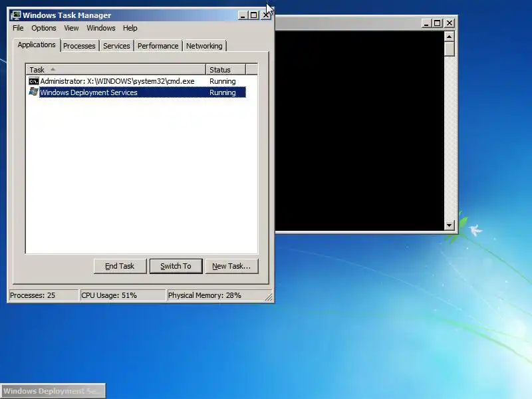Click the console scrollbar down arrow
Viewport: 532px width, 399px height.
click(x=450, y=225)
